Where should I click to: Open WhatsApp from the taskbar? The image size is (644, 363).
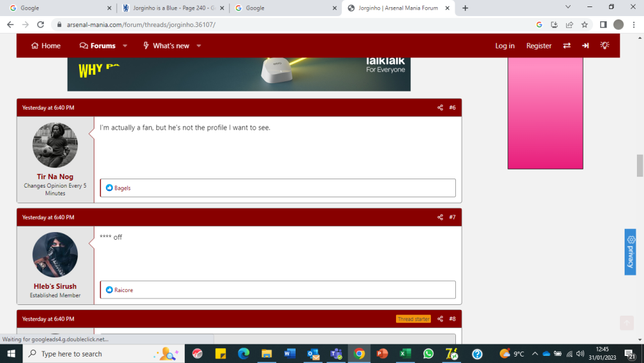[x=428, y=353]
